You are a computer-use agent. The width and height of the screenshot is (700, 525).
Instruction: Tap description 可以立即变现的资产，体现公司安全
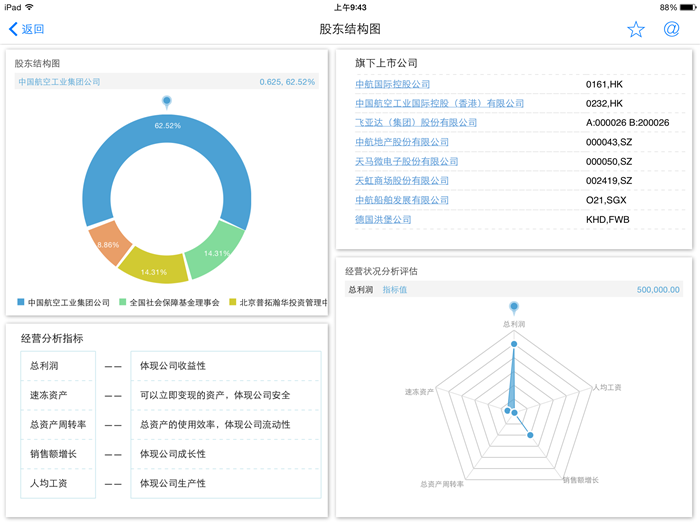[x=215, y=395]
